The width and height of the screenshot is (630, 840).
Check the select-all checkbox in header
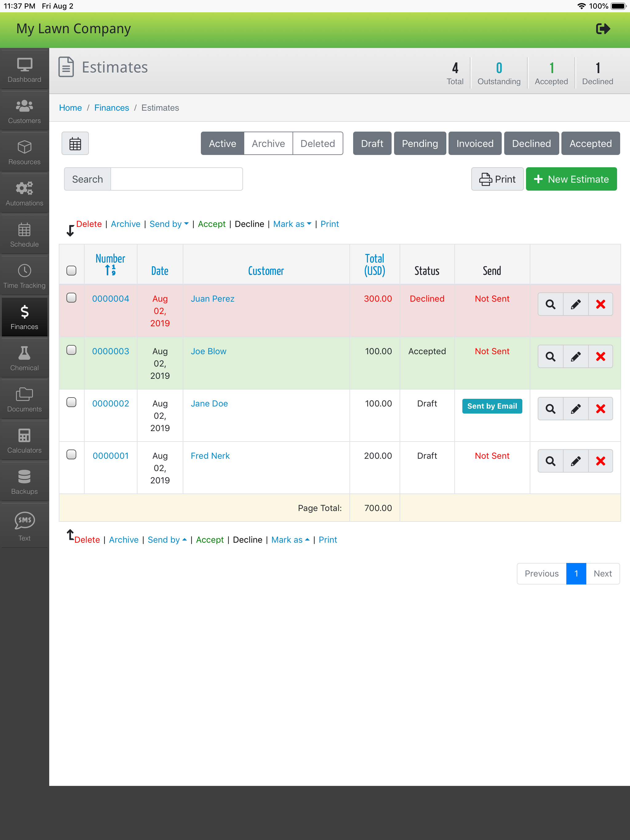click(x=71, y=270)
